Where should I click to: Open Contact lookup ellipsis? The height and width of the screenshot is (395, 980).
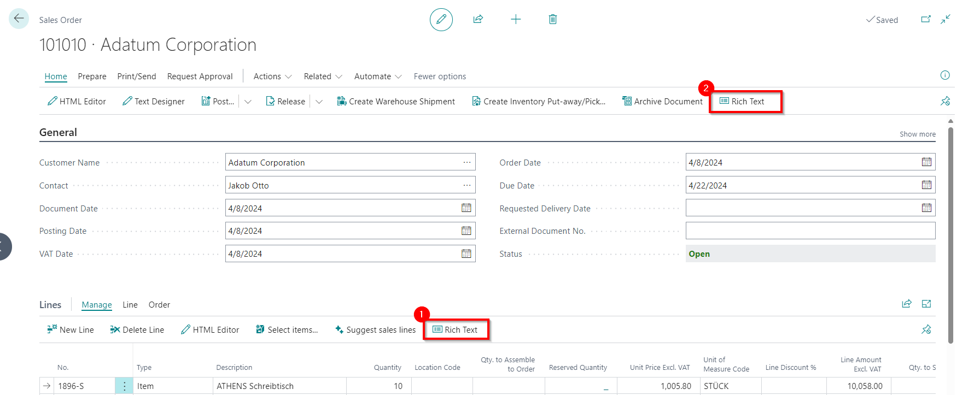466,185
